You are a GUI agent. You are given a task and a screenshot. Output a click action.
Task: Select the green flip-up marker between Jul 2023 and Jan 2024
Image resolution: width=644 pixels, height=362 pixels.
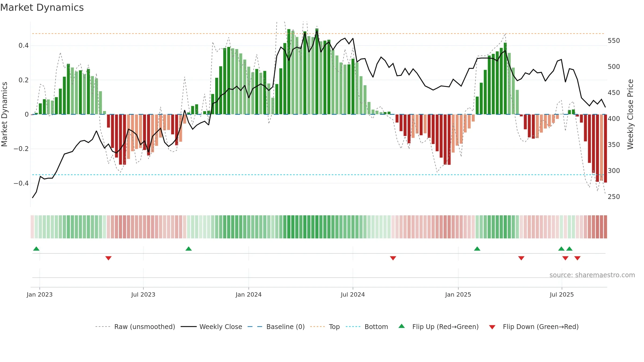189,249
